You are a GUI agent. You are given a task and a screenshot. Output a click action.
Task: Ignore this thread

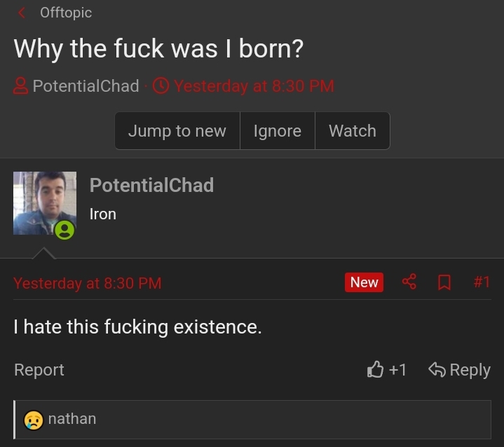(277, 131)
